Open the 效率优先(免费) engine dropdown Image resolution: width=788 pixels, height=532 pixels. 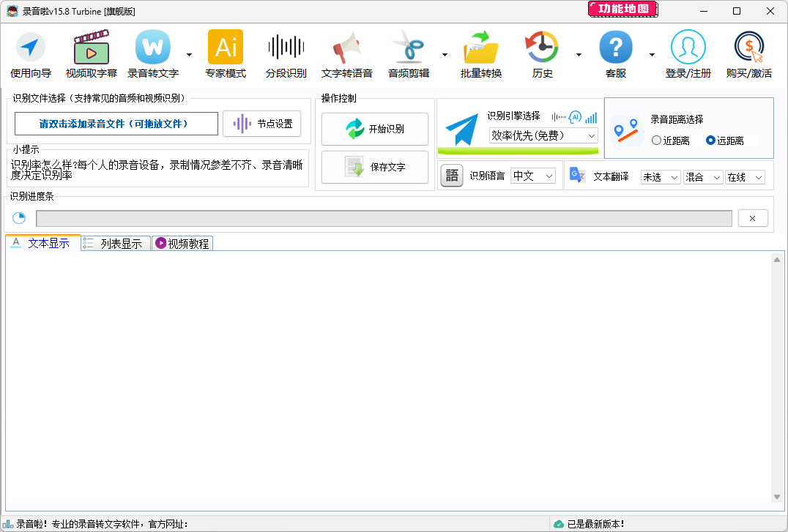[542, 136]
